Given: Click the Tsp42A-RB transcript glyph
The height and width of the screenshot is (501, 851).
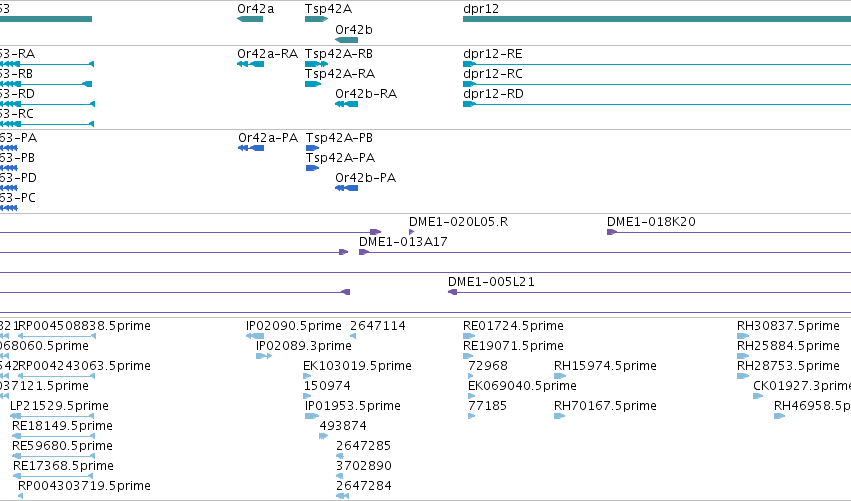Looking at the screenshot, I should tap(316, 64).
